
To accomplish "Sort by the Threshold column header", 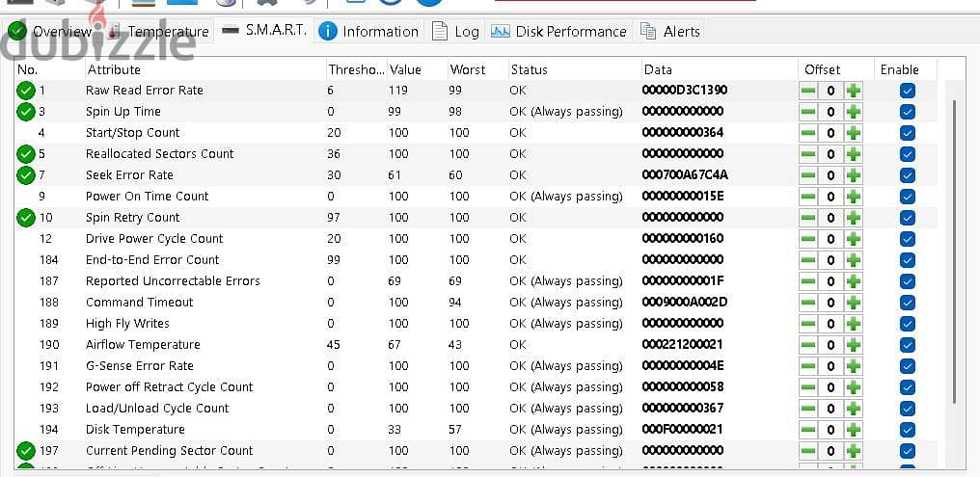I will 356,70.
